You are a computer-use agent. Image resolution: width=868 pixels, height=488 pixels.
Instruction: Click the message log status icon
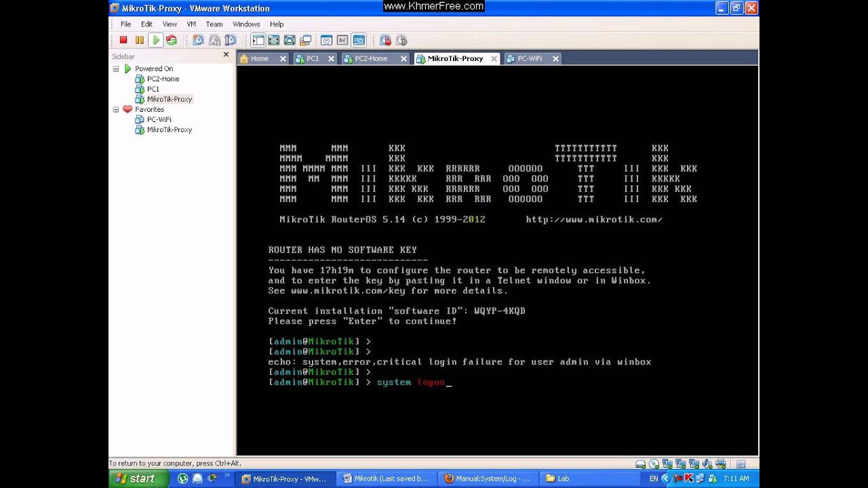click(x=741, y=464)
